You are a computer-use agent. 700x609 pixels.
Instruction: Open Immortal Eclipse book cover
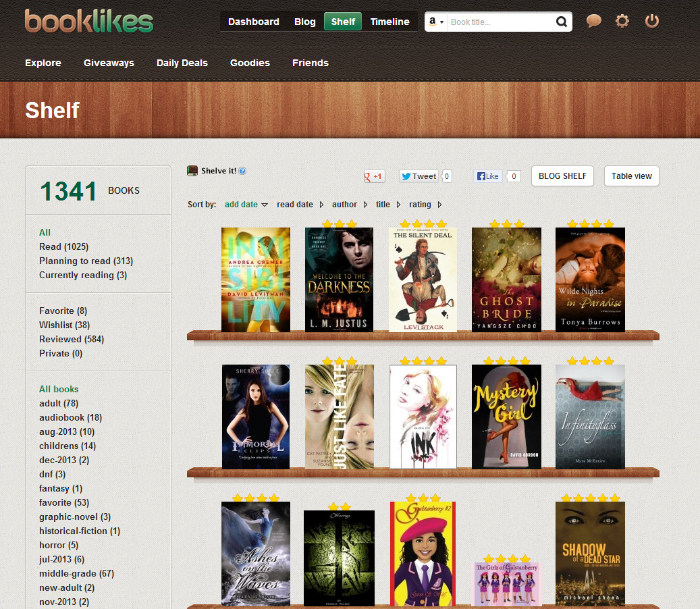tap(256, 417)
